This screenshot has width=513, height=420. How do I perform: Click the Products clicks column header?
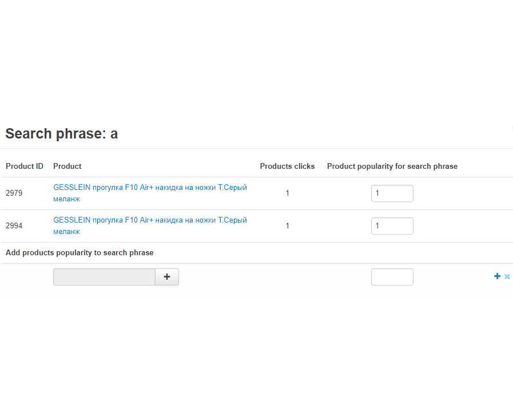tap(287, 167)
